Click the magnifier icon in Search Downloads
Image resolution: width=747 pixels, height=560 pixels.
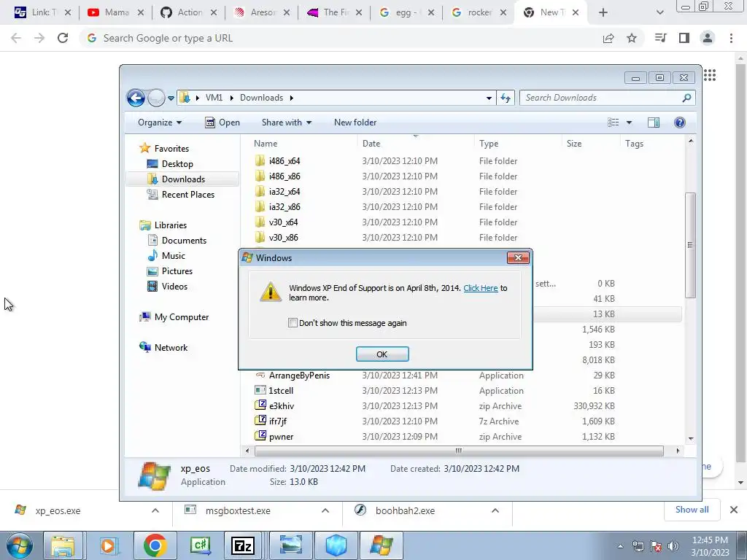click(686, 98)
